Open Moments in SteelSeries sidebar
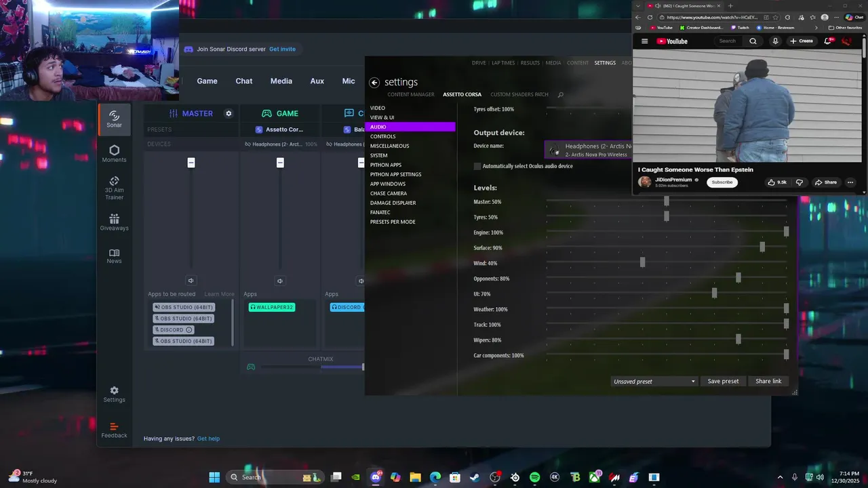868x488 pixels. click(114, 154)
